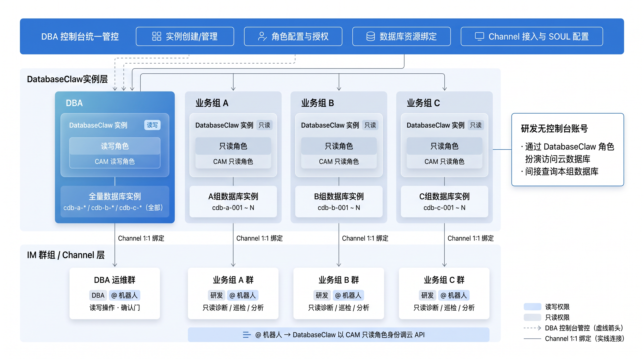Click the Channel 1:1 绑定 label under DBA
Image resolution: width=644 pixels, height=359 pixels.
point(141,238)
